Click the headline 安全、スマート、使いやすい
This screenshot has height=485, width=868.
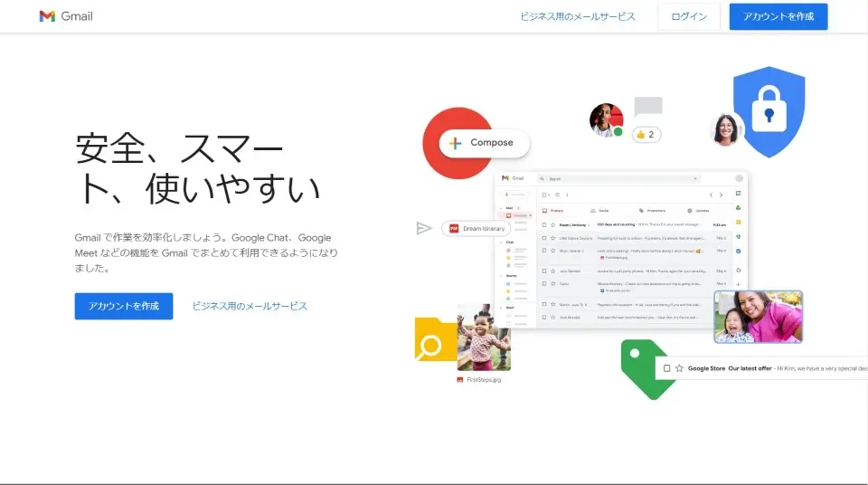point(198,168)
